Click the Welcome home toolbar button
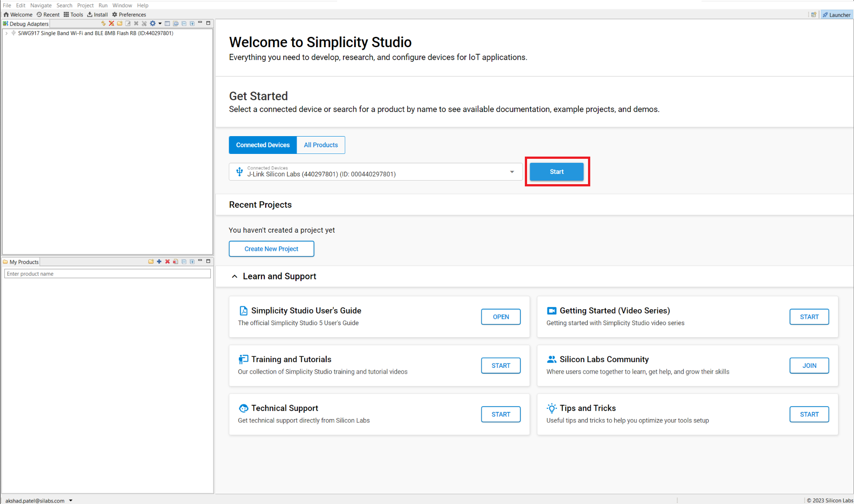This screenshot has width=854, height=504. click(x=18, y=15)
